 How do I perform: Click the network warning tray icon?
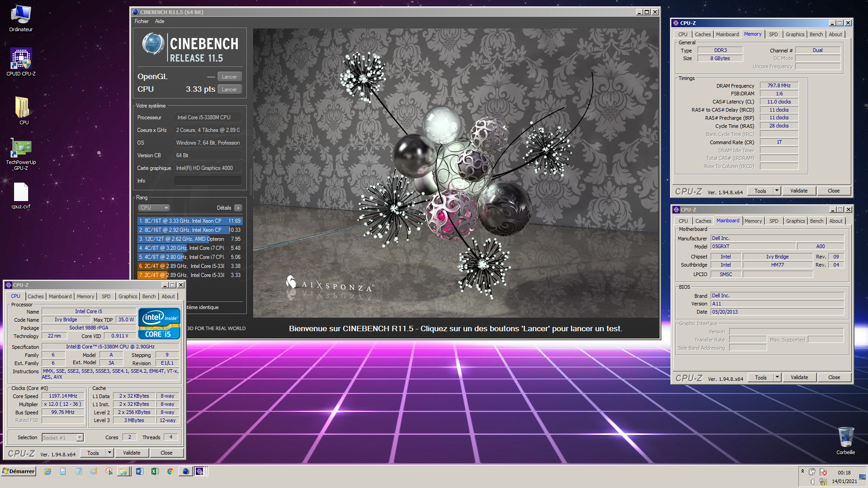click(x=823, y=482)
